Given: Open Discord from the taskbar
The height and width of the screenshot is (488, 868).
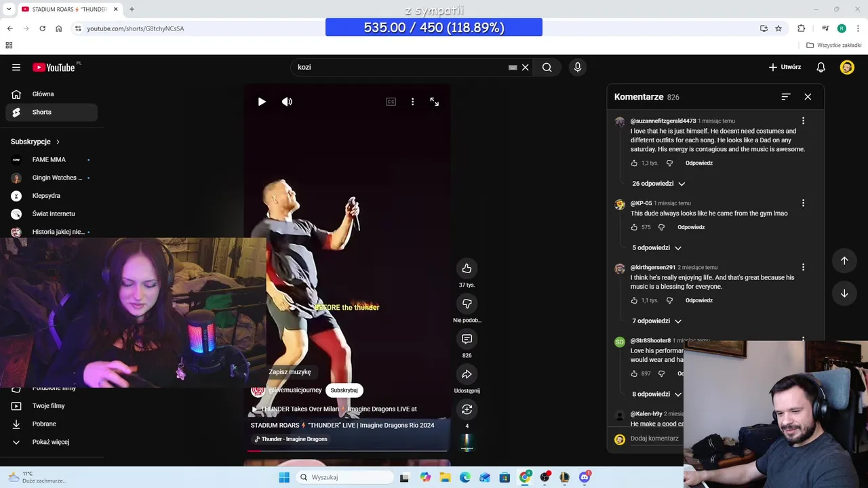Looking at the screenshot, I should tap(585, 477).
